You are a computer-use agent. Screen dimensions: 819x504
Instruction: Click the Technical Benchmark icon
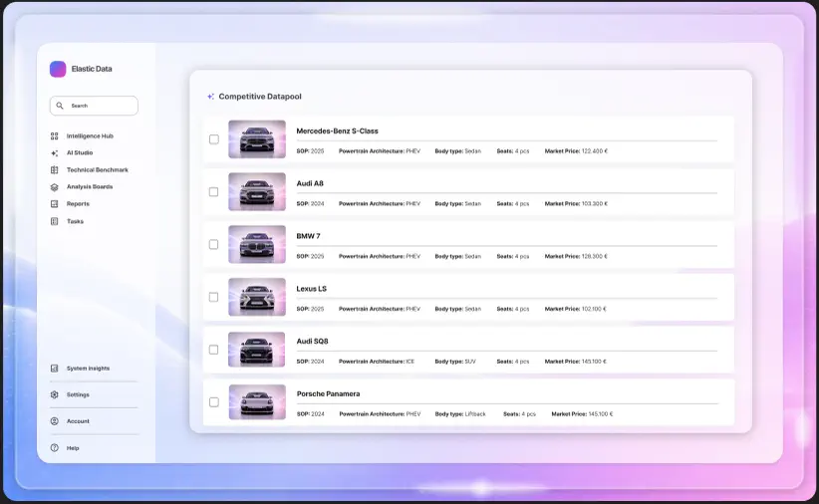click(x=55, y=169)
